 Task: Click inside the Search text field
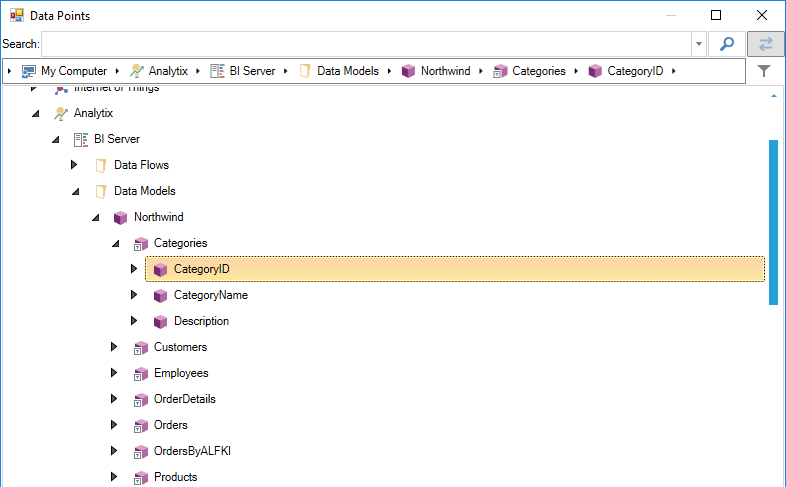click(x=366, y=44)
